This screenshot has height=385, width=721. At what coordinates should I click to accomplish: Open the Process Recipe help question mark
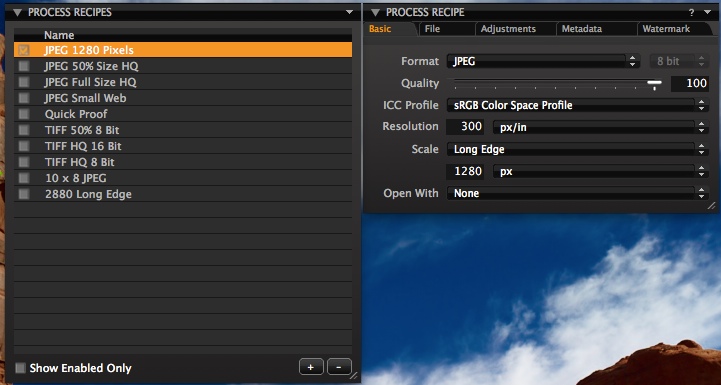coord(692,13)
